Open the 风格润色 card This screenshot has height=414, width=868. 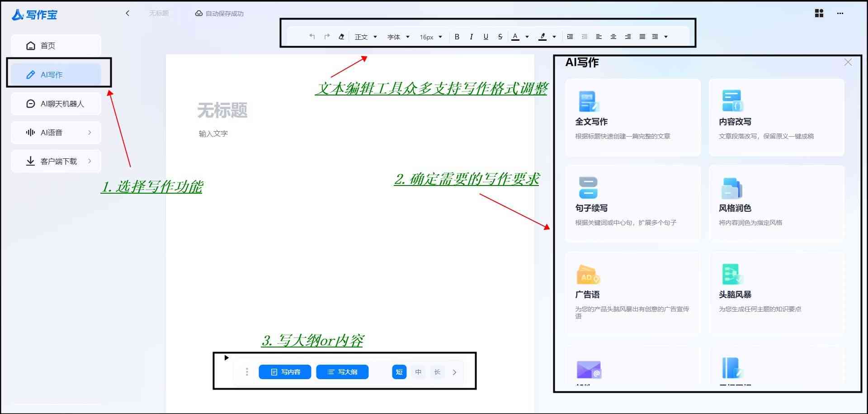click(x=777, y=204)
